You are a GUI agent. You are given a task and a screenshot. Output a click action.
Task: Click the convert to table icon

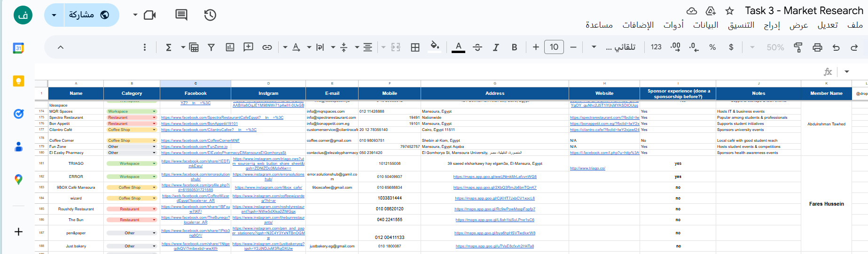(194, 47)
